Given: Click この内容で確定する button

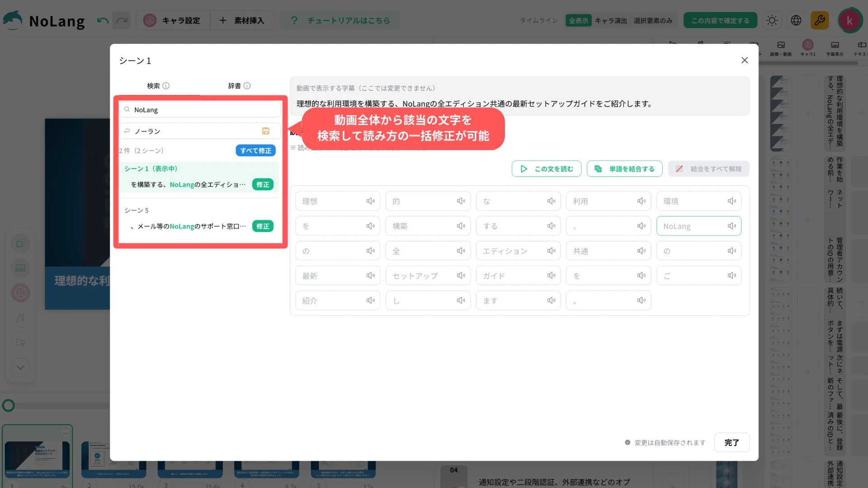Looking at the screenshot, I should tap(720, 21).
